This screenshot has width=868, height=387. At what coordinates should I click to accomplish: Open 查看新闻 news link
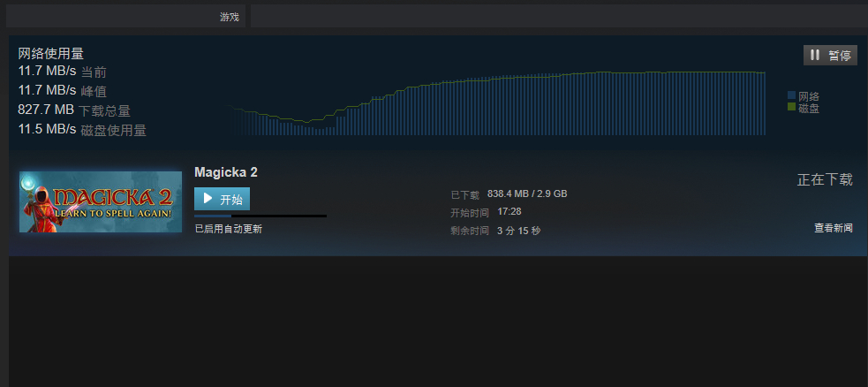(834, 228)
